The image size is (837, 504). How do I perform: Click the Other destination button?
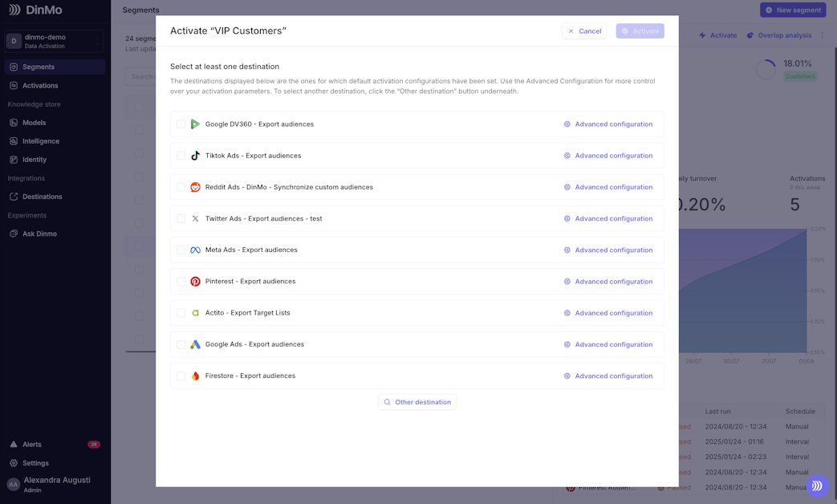pos(417,402)
